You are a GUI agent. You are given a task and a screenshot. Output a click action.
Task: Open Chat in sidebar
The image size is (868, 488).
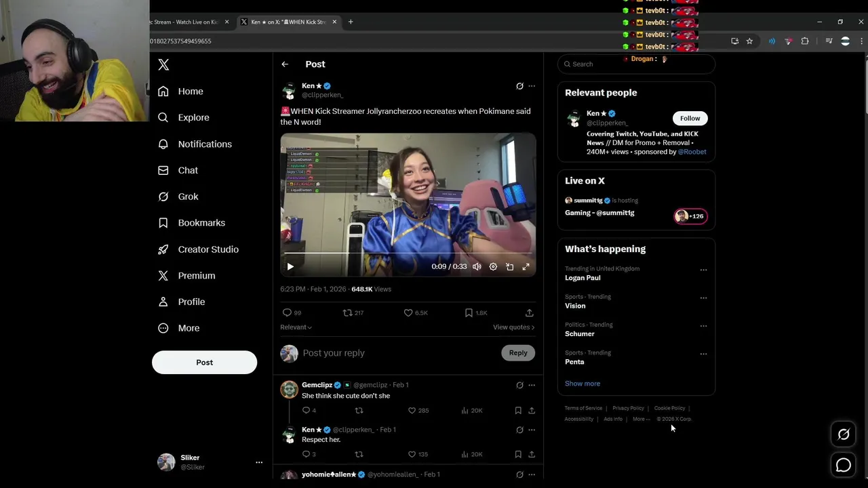(x=178, y=170)
